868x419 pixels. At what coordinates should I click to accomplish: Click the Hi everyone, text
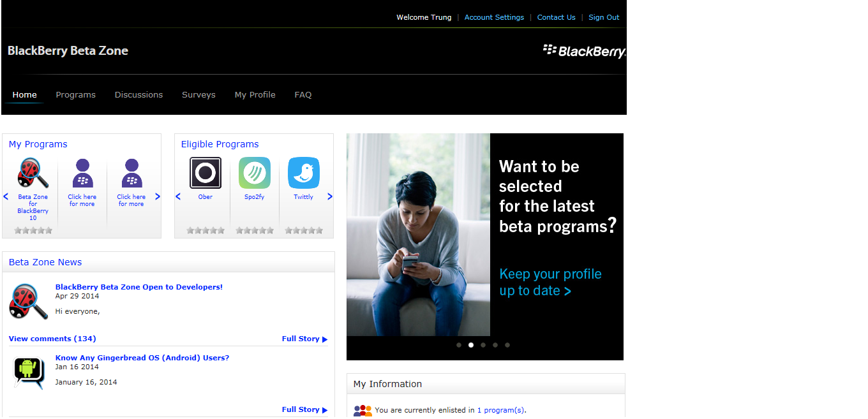click(78, 311)
